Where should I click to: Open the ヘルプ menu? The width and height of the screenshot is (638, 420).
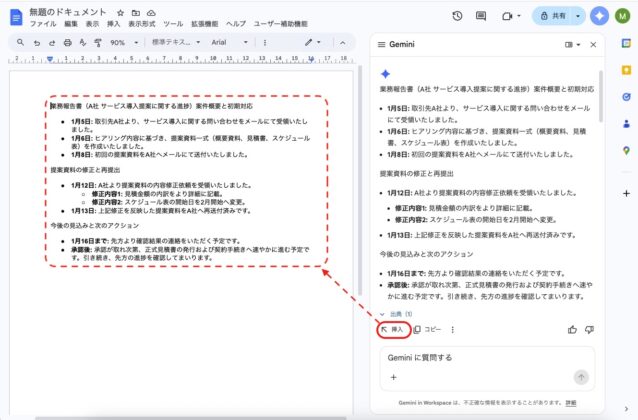[x=236, y=24]
